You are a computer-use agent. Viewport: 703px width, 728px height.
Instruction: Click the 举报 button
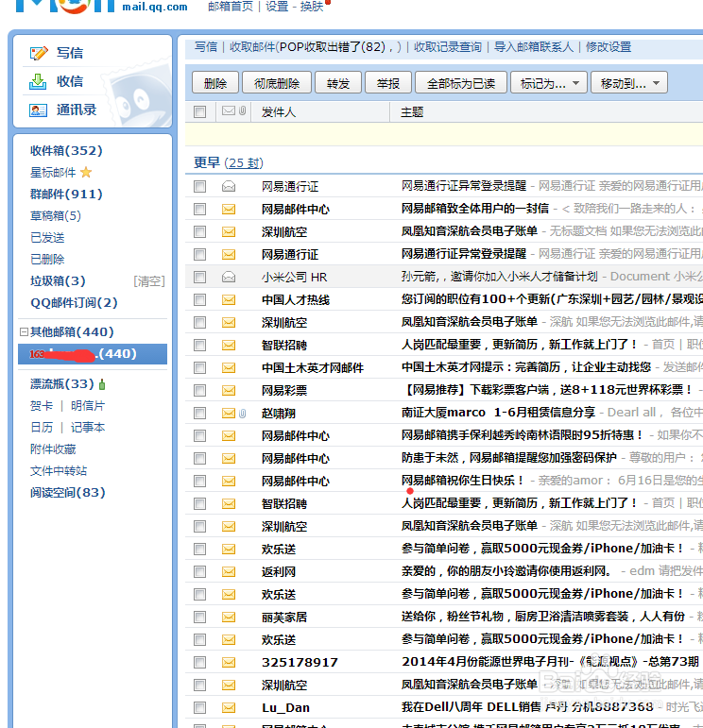click(388, 83)
